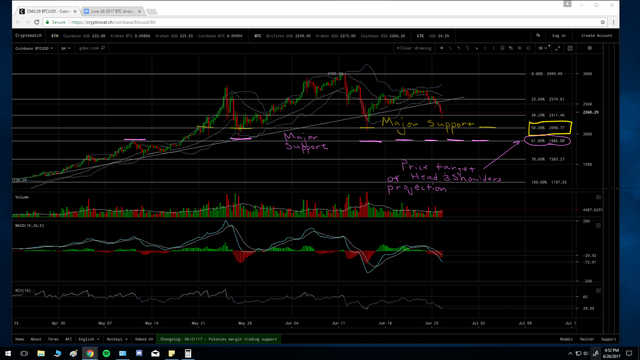Open the Twitter footer link
The width and height of the screenshot is (640, 360).
587,339
